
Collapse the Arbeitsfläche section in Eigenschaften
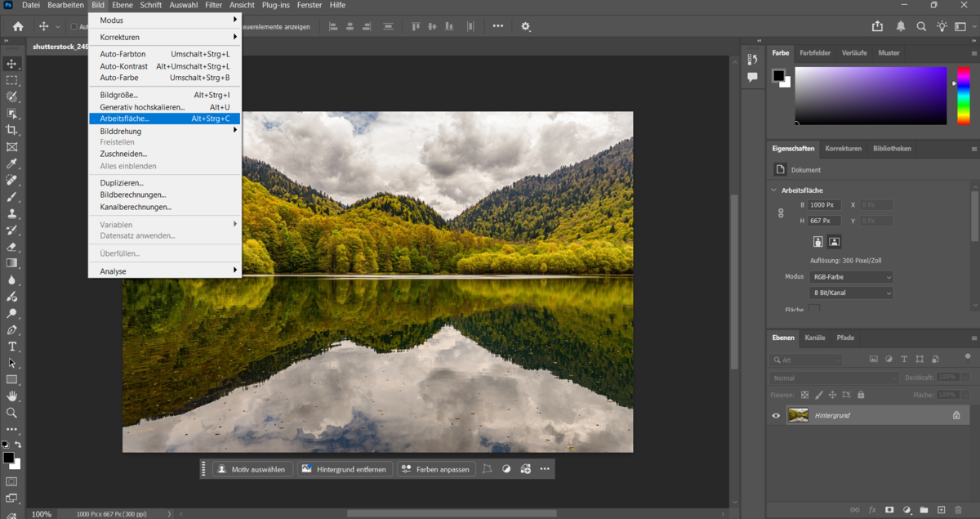tap(773, 189)
